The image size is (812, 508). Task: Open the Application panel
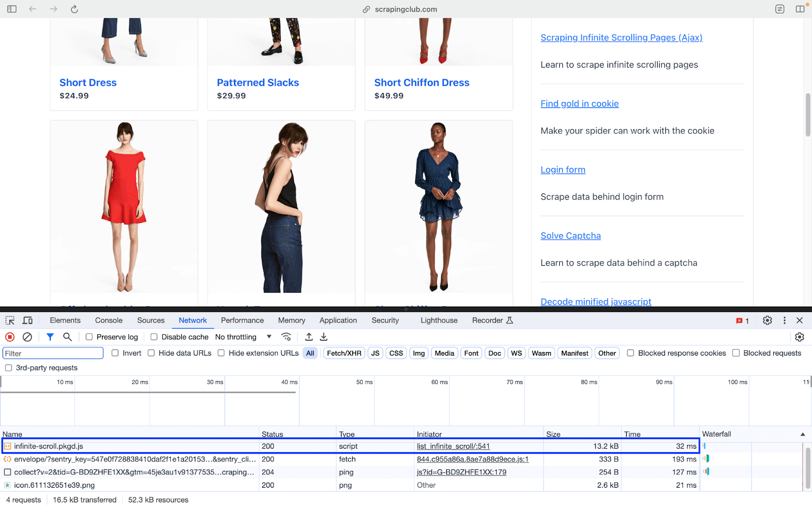point(338,320)
